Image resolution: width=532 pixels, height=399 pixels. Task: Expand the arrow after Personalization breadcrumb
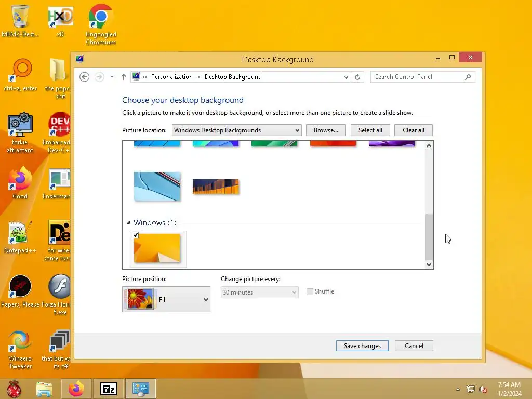click(x=199, y=77)
